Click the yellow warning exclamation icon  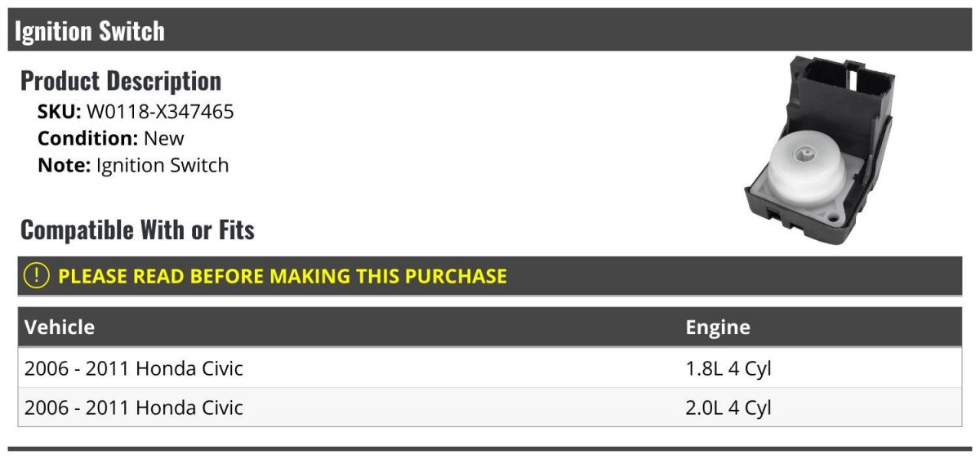click(37, 276)
